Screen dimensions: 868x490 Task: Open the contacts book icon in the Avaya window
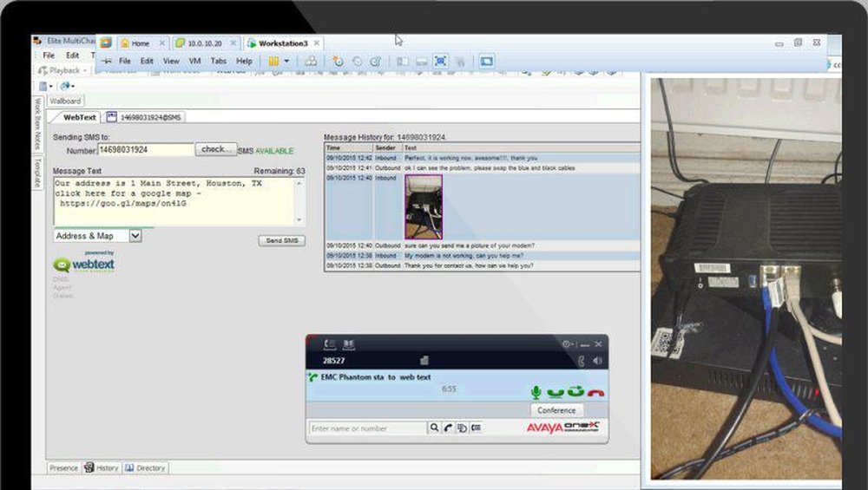349,344
